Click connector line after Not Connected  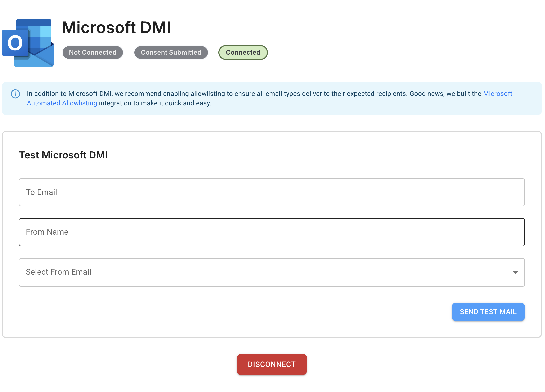[129, 52]
